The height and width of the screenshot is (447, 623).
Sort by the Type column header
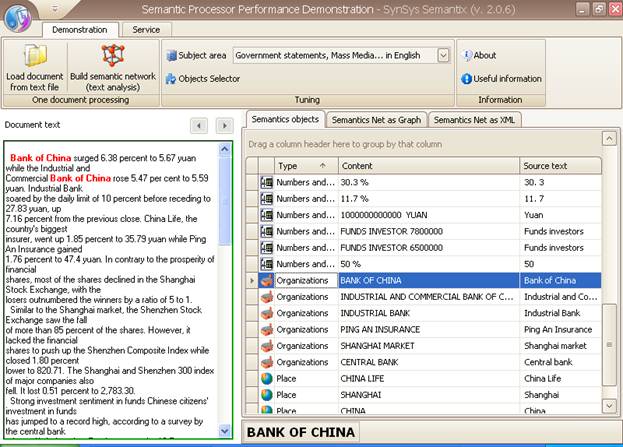point(306,166)
